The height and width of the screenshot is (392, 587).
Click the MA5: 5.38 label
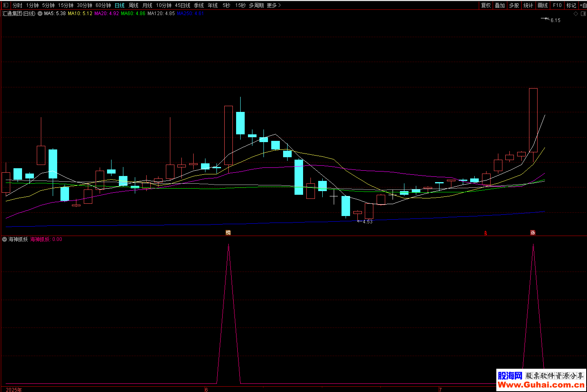pos(55,13)
